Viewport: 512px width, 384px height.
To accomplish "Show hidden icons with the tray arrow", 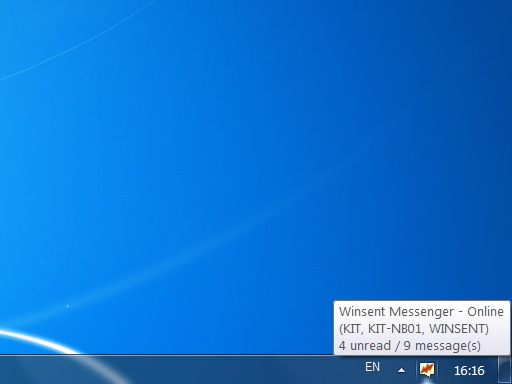I will (x=402, y=370).
